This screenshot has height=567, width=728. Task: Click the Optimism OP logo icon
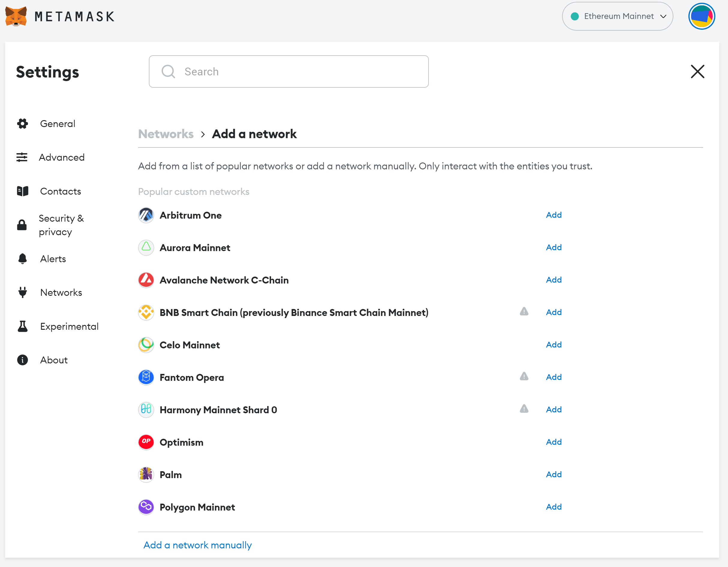click(146, 442)
